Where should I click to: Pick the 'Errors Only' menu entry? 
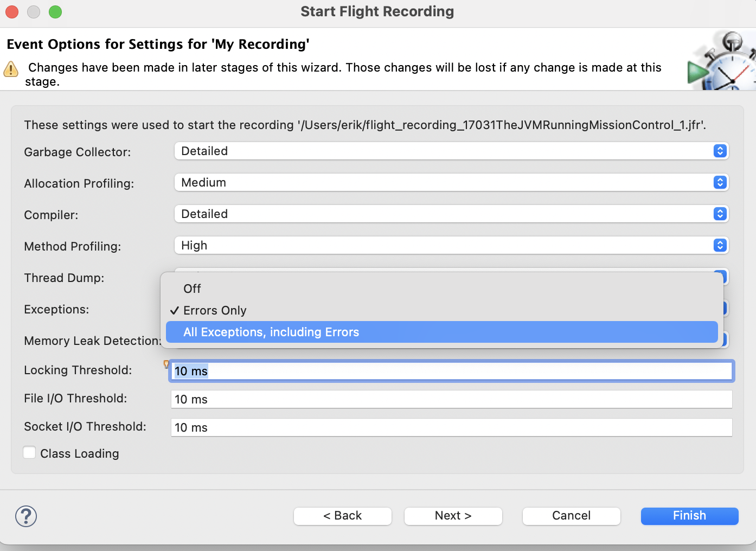pos(215,310)
